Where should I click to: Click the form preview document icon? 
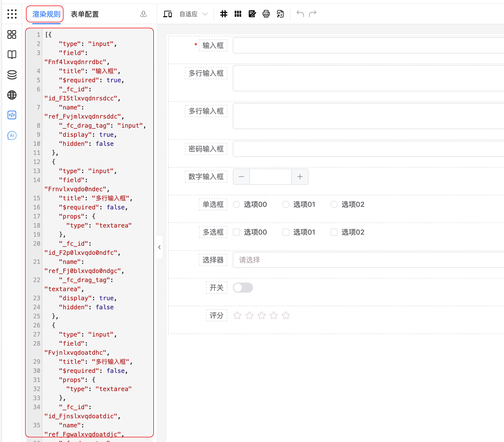[x=280, y=14]
